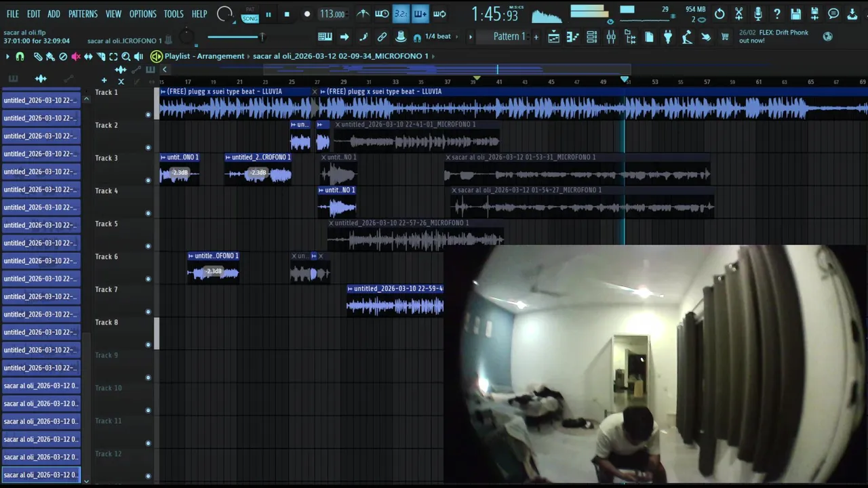868x488 pixels.
Task: Select the pencil draw tool
Action: (x=38, y=57)
